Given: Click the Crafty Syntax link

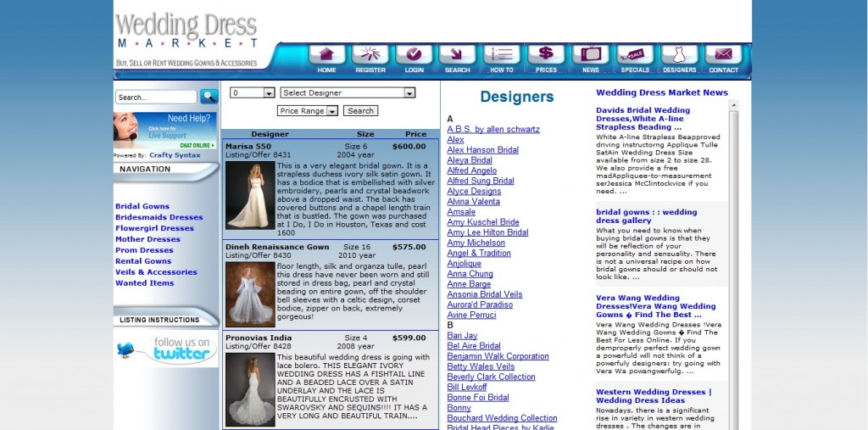Looking at the screenshot, I should click(175, 155).
